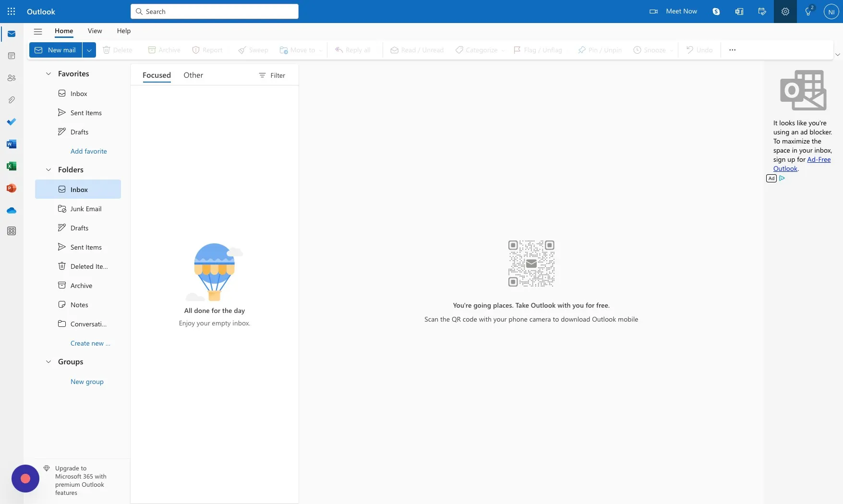Open Sent Items under Favorites
843x504 pixels.
pyautogui.click(x=78, y=113)
